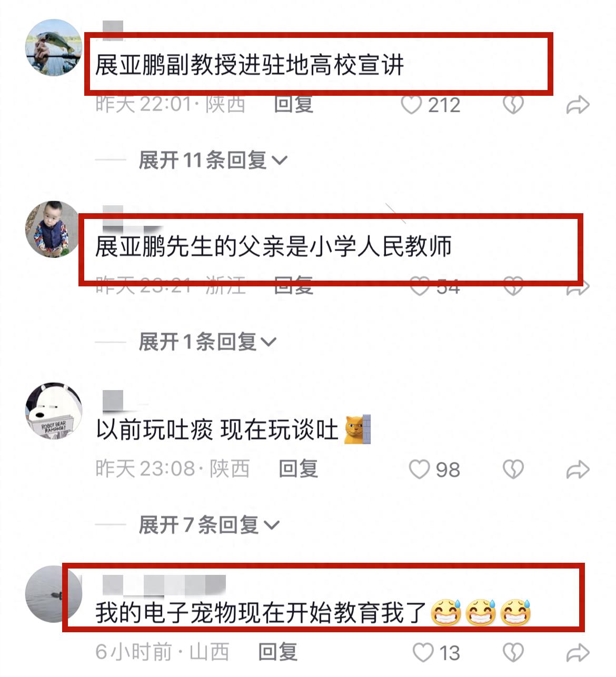
Task: Share the comment posted at 22:01
Action: pos(578,105)
